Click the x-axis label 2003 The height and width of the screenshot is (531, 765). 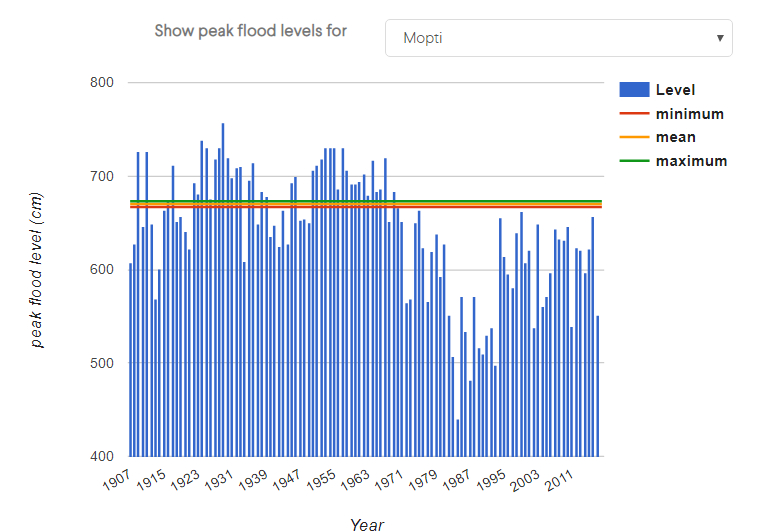click(524, 480)
